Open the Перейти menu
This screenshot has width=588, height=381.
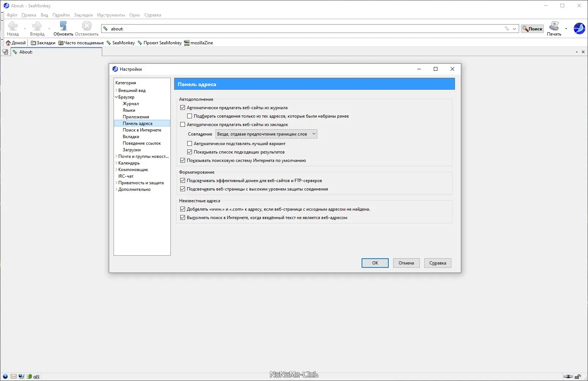61,15
